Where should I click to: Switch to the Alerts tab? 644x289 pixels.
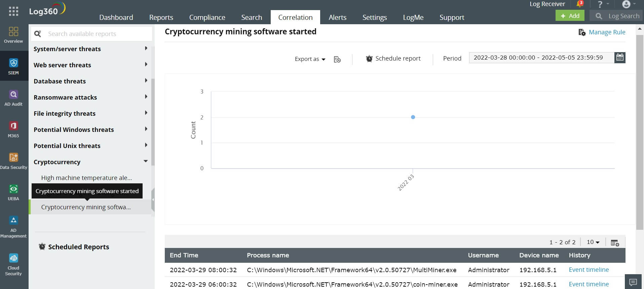tap(337, 17)
